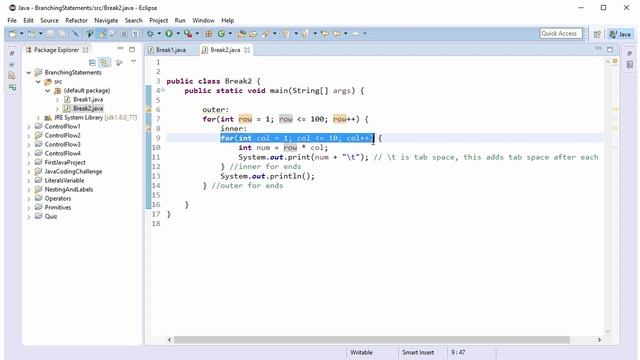Click the Previous Annotation toolbar icon

305,34
